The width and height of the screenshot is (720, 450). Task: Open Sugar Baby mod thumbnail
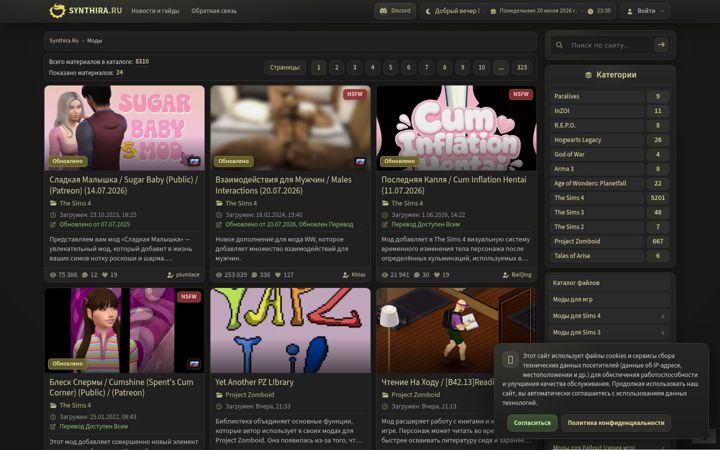coord(124,128)
